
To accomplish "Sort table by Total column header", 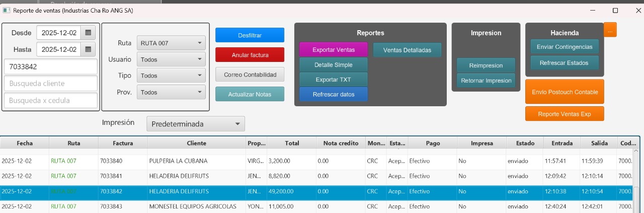I will [x=292, y=143].
